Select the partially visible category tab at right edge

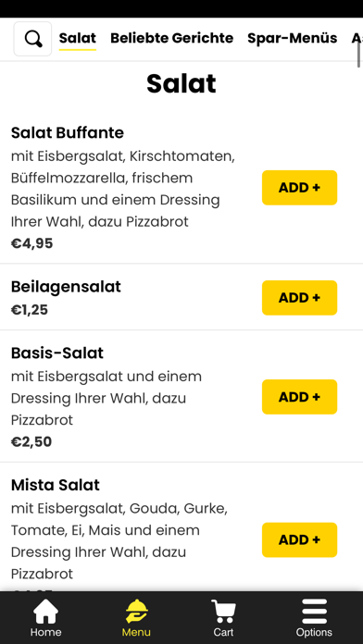pos(357,38)
